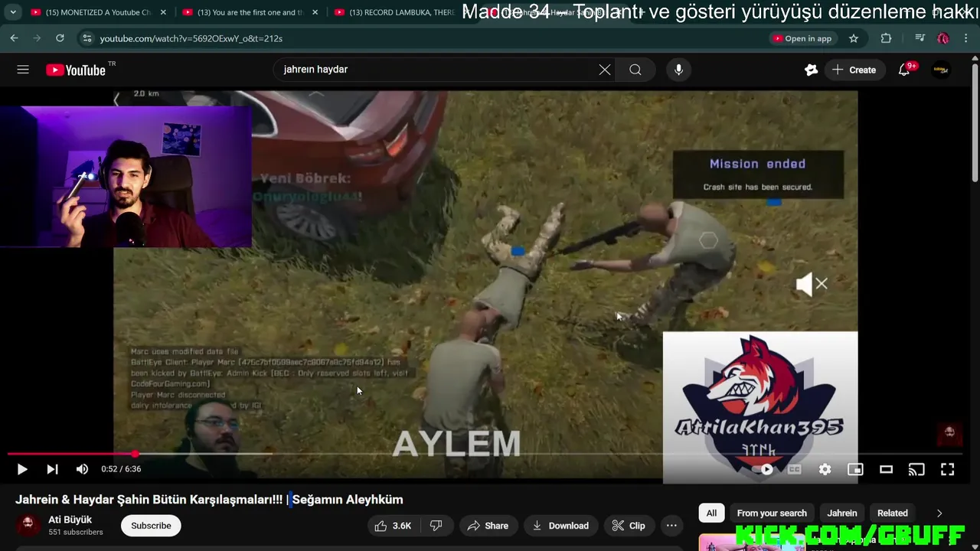This screenshot has height=551, width=980.
Task: Click the Create button
Action: pyautogui.click(x=854, y=70)
